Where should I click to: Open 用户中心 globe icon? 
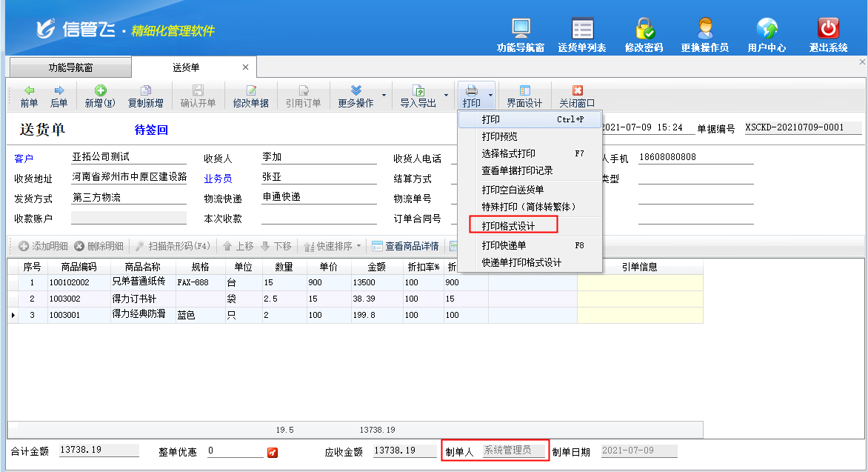pos(767,29)
